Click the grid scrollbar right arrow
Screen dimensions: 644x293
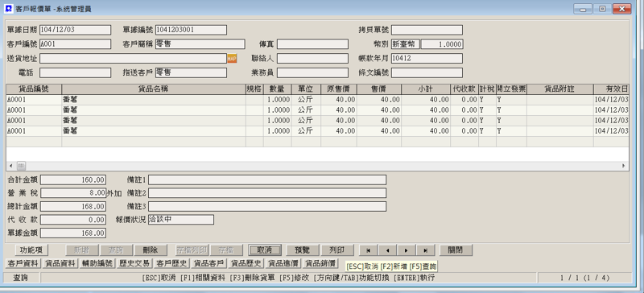click(x=623, y=166)
